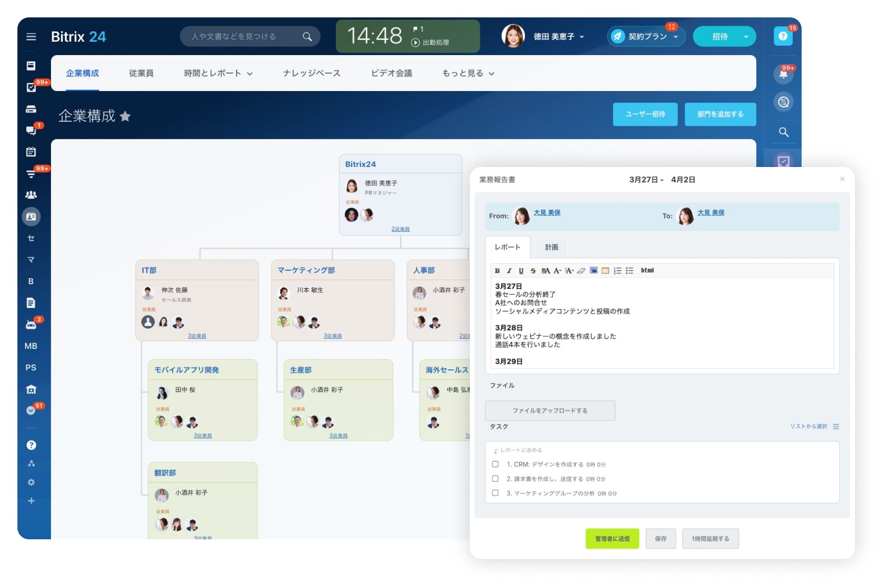Image resolution: width=884 pixels, height=588 pixels.
Task: Check task 3 マーケティンググループの分析
Action: [495, 493]
